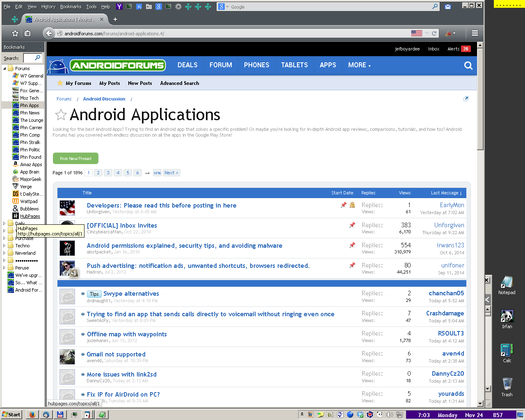Click the Tips prefix tag on Swype thread
The height and width of the screenshot is (420, 525).
pos(94,294)
